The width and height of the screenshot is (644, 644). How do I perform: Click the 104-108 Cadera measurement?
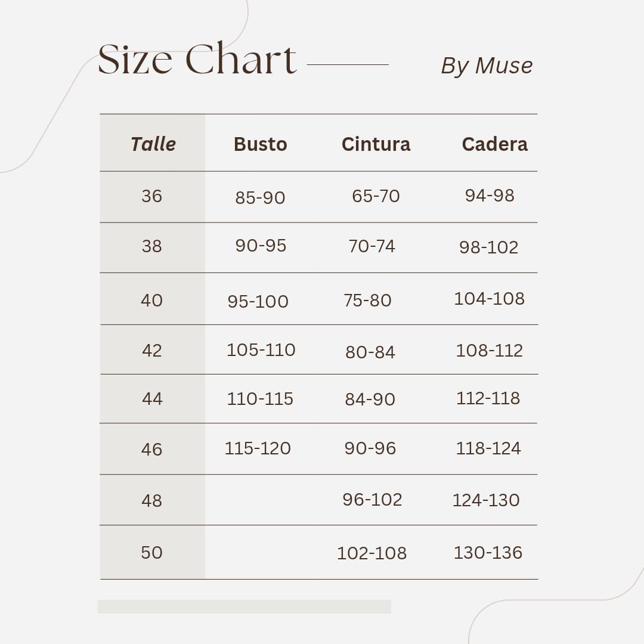click(x=489, y=299)
